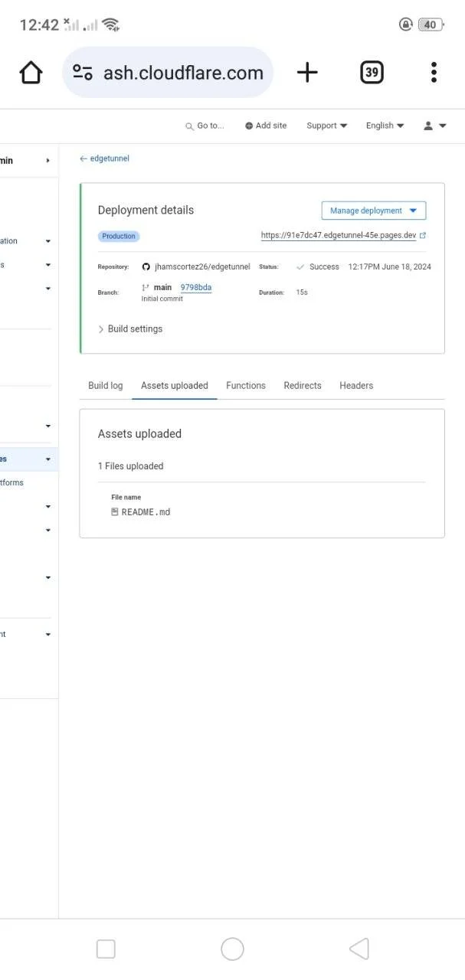465x980 pixels.
Task: Open commit 9798bda link
Action: [x=196, y=287]
